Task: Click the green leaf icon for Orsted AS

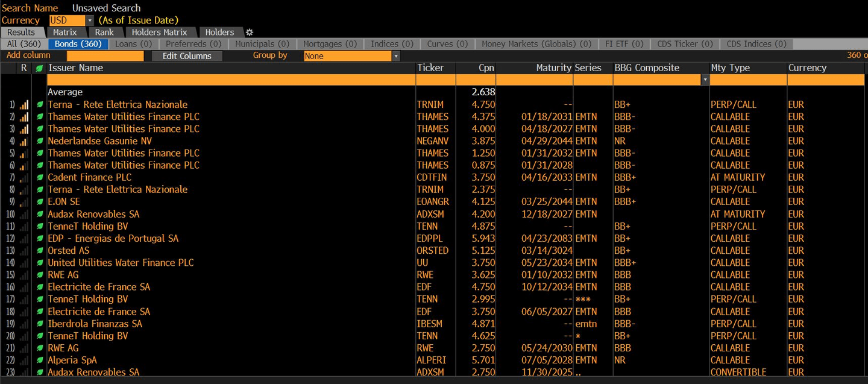Action: coord(40,251)
